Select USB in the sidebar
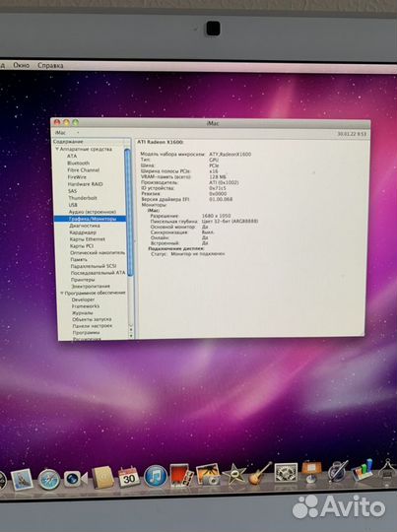 coord(73,205)
